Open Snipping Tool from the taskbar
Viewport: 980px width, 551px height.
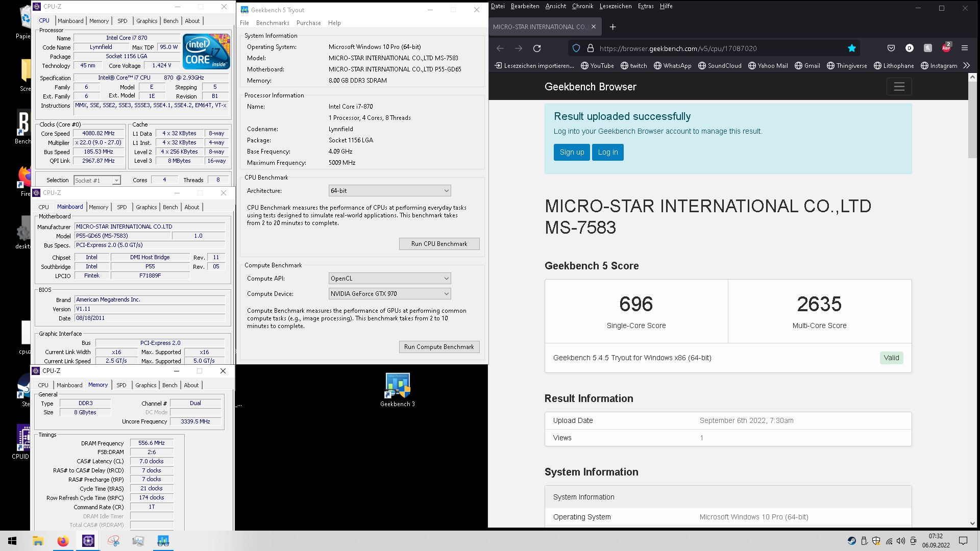tap(113, 541)
